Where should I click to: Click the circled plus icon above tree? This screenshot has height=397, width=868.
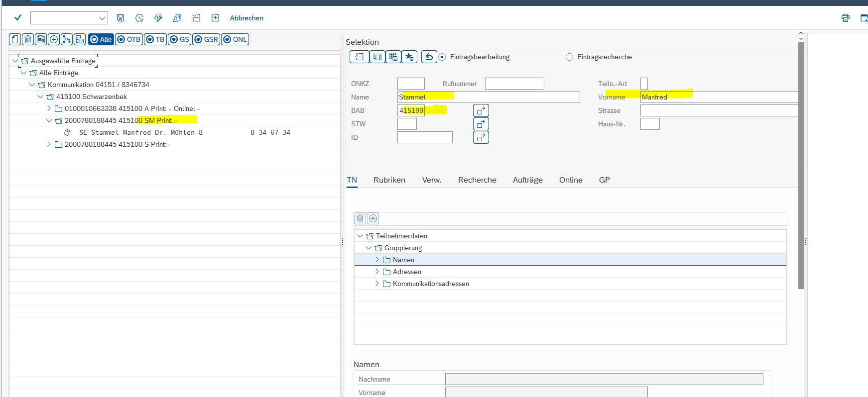[54, 39]
